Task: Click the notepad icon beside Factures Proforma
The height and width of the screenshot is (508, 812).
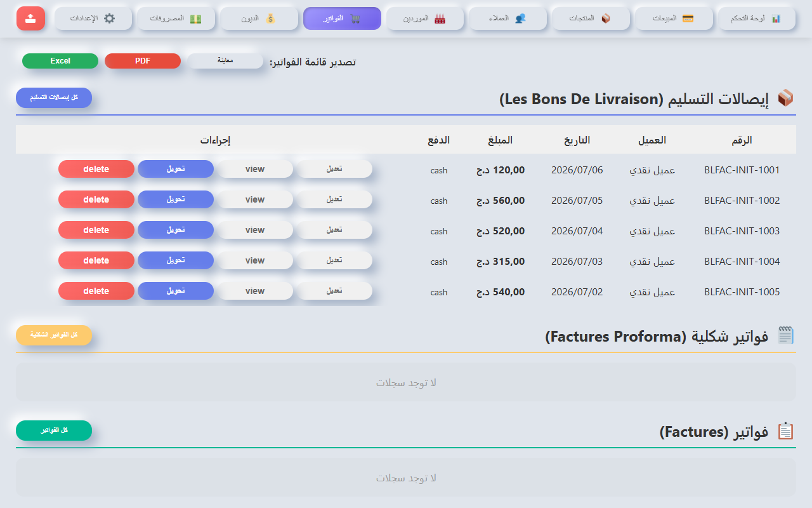Action: click(x=785, y=335)
